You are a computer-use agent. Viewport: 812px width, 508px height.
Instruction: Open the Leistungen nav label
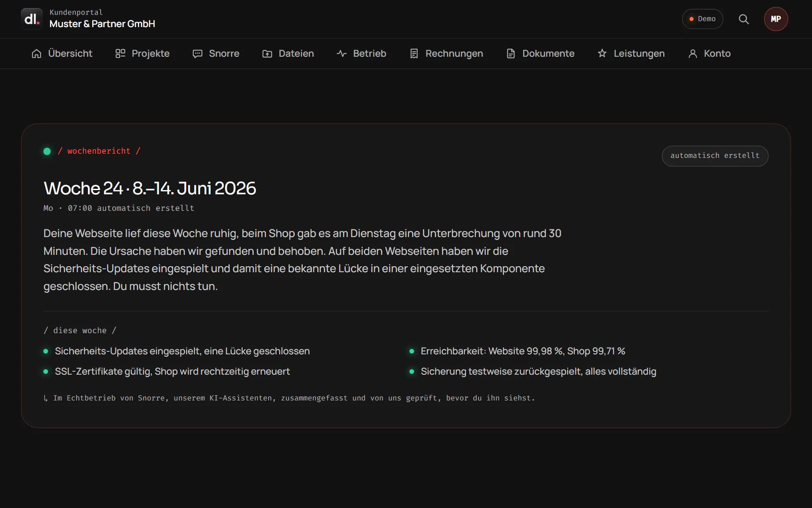click(x=639, y=54)
